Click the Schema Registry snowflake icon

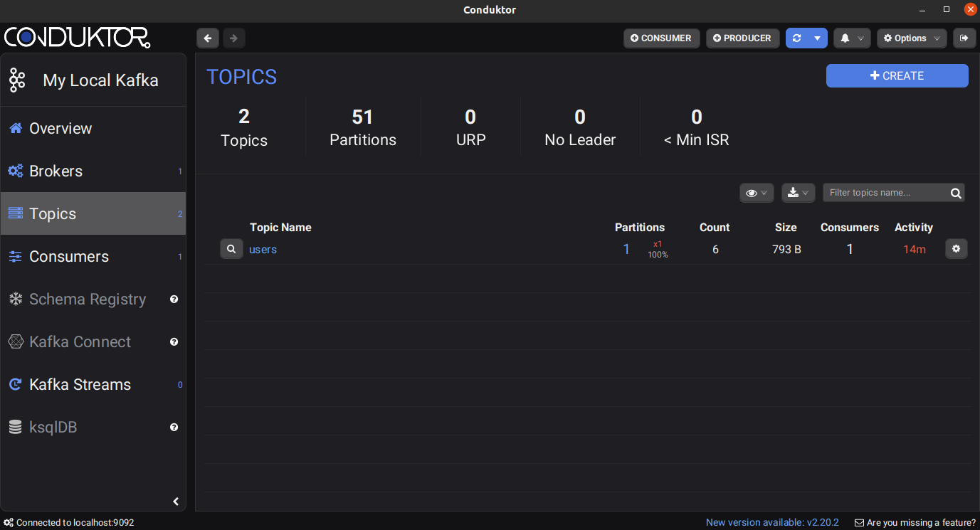tap(16, 300)
